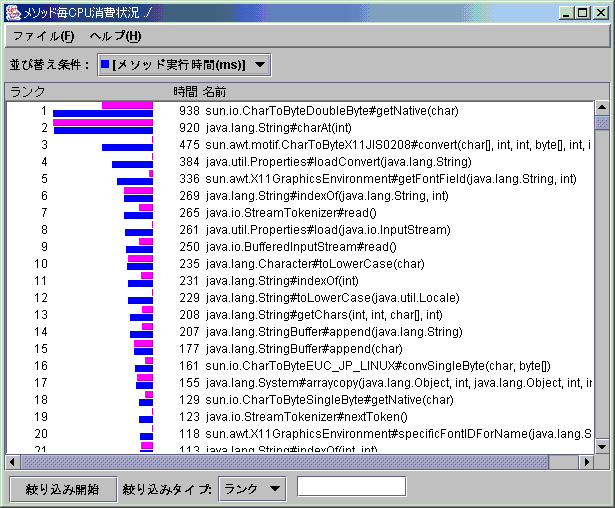Select row sun.io.CharToByteSingleByte#getNative(char)

[x=300, y=400]
